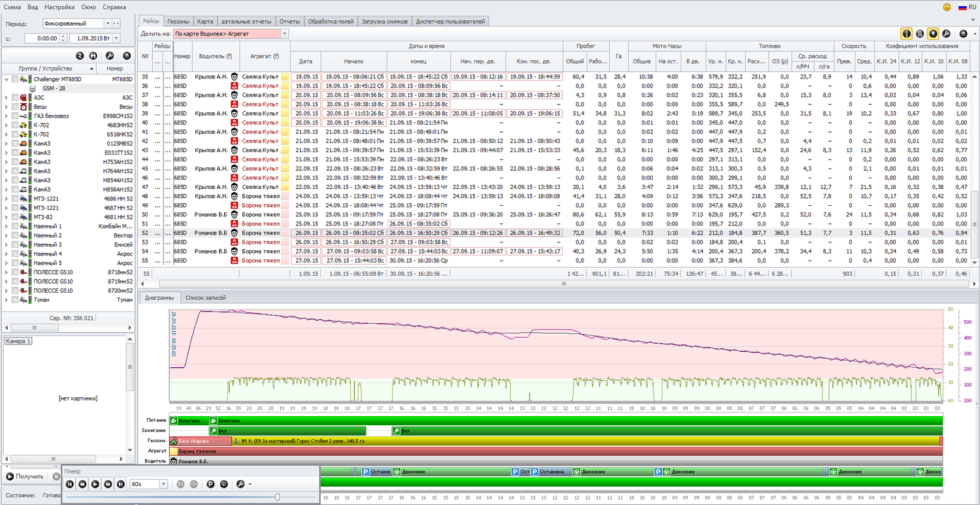Open the wrench settings above device list
Screen dimensions: 980x505
tap(110, 56)
